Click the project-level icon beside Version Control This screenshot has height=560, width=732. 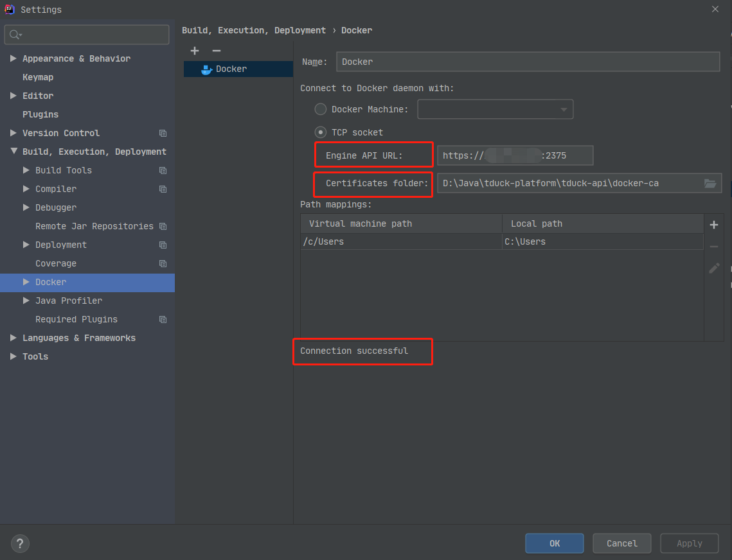pyautogui.click(x=163, y=134)
